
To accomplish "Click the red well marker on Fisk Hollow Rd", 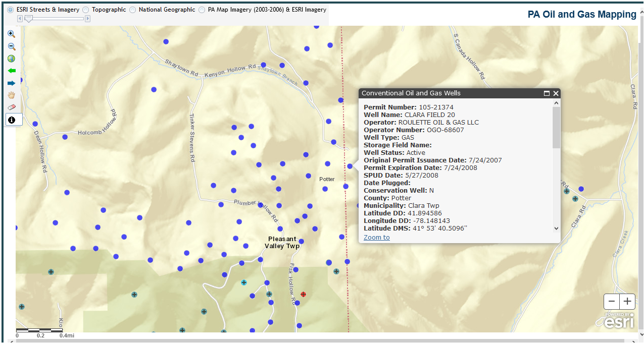I will point(303,294).
